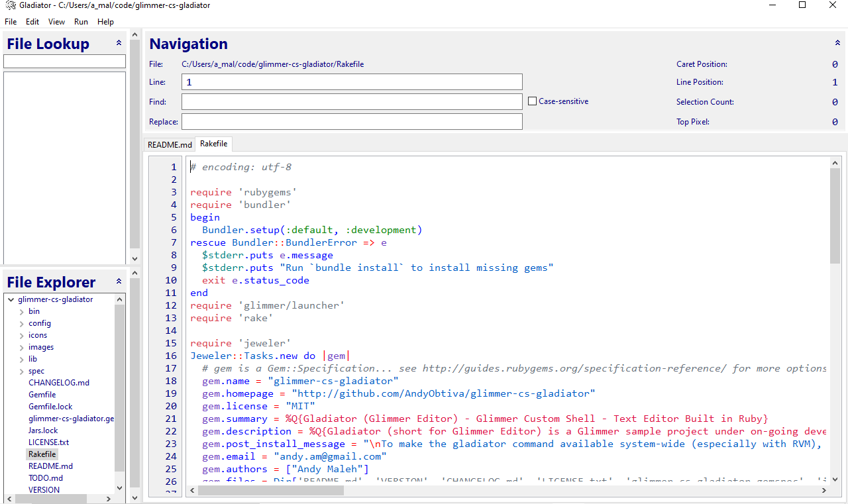
Task: Expand the bin folder
Action: tap(21, 311)
